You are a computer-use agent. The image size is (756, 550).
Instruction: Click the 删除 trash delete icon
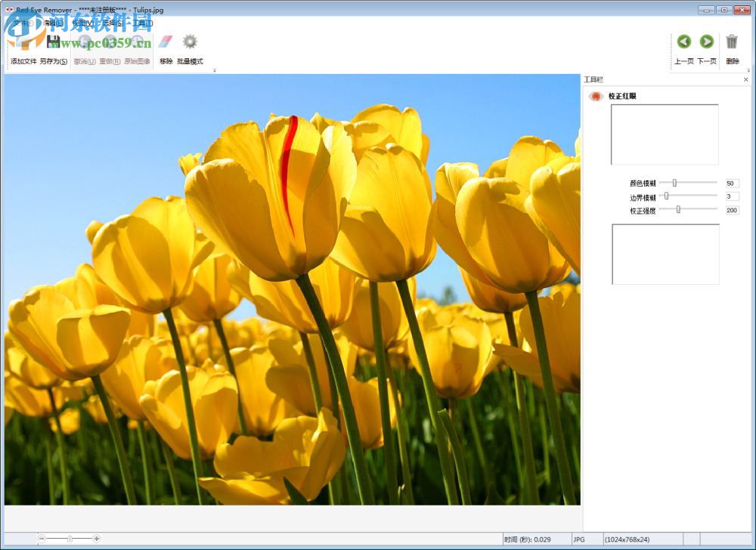(x=731, y=41)
